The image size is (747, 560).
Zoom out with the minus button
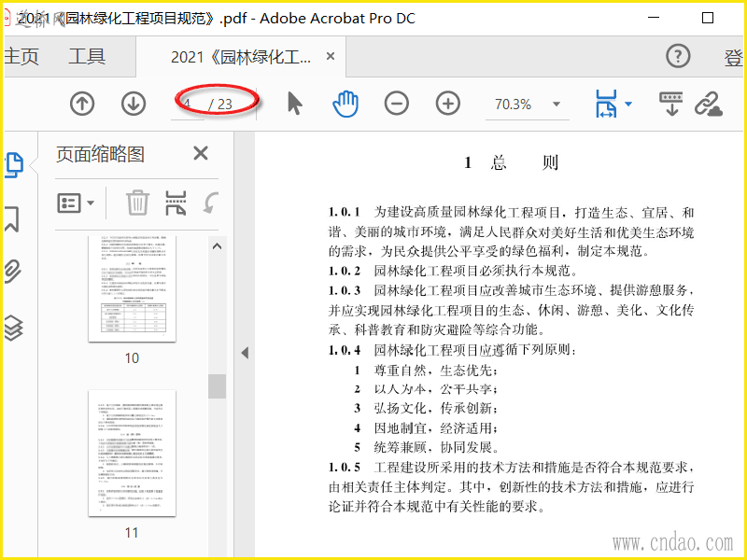[x=396, y=104]
